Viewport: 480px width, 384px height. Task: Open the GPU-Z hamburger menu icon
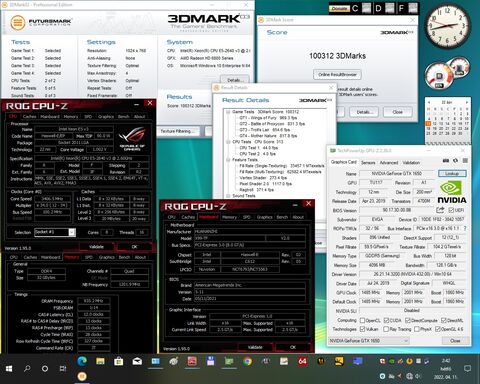(465, 161)
